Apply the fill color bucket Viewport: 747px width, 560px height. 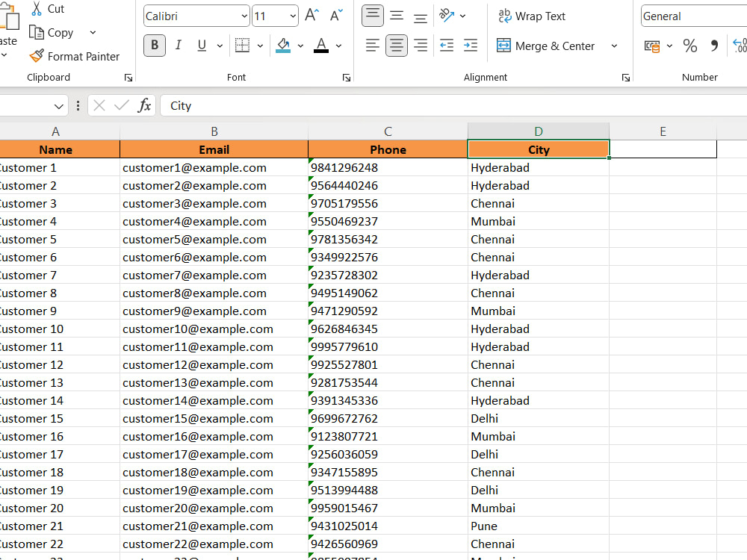pos(283,46)
